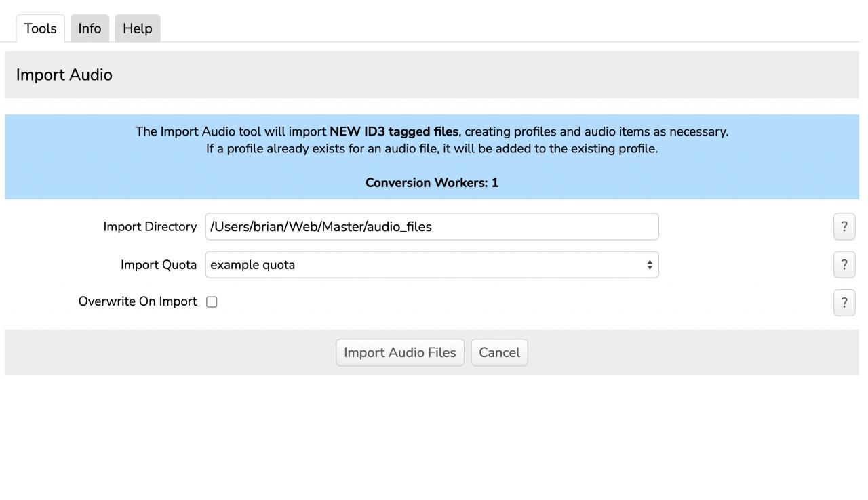
Task: Click the bold "NEW ID3 tagged files" text
Action: coord(393,131)
